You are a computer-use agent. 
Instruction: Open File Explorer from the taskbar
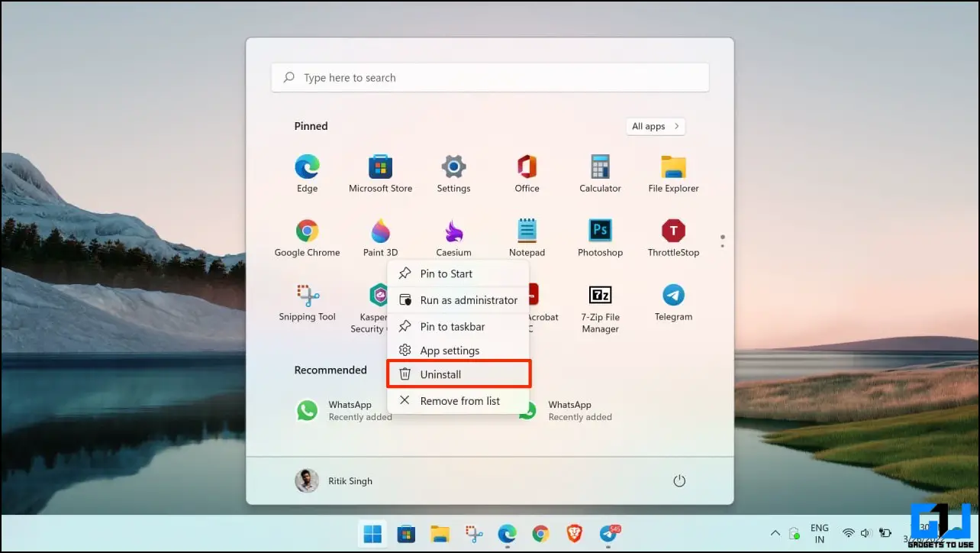(440, 534)
